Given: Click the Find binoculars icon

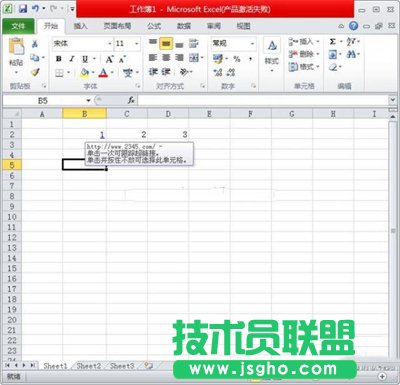Looking at the screenshot, I should click(x=351, y=54).
